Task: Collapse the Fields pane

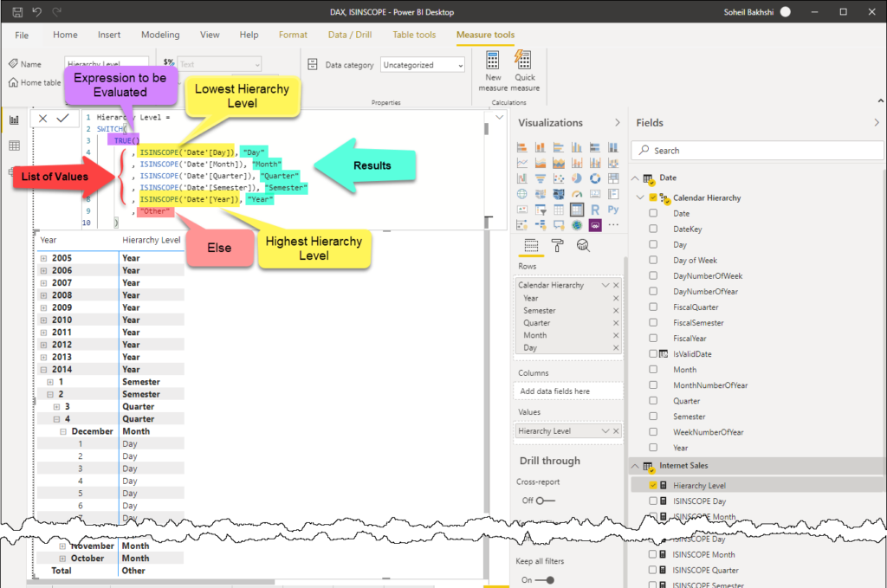Action: [x=877, y=123]
